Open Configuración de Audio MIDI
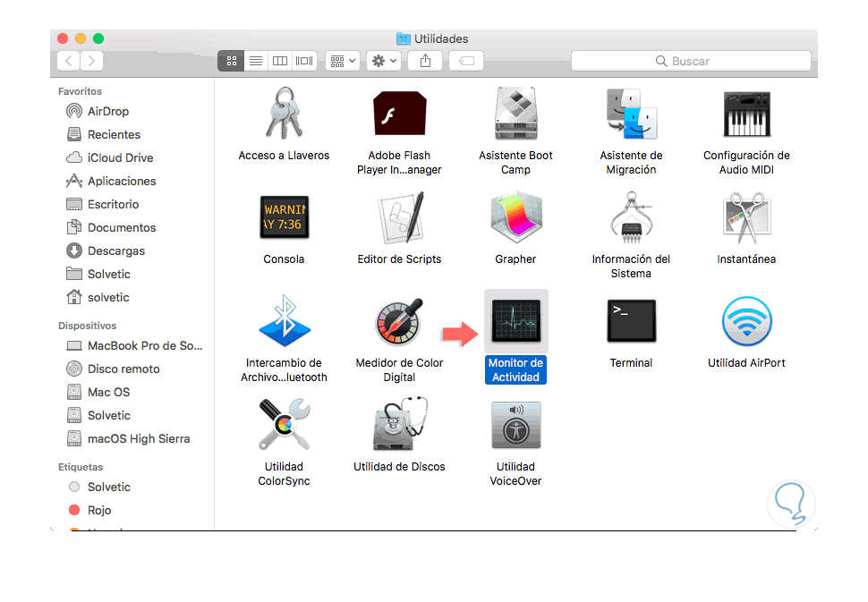 (x=747, y=114)
